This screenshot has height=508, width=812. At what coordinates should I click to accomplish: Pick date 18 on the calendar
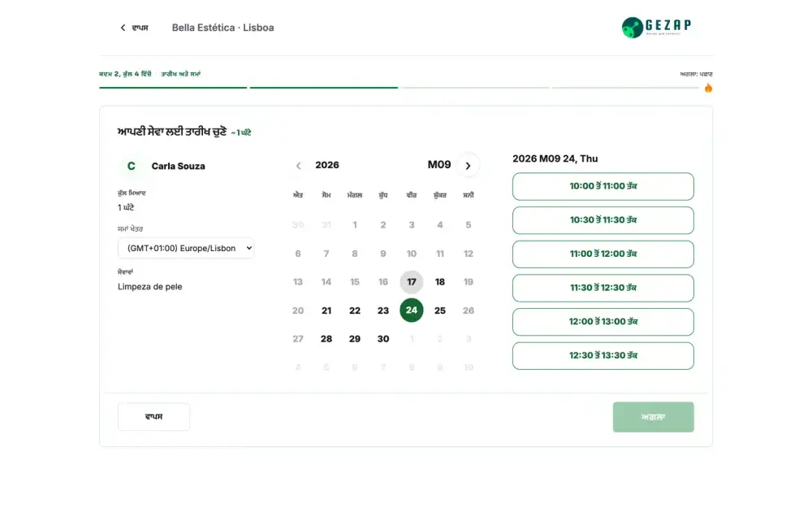[439, 282]
